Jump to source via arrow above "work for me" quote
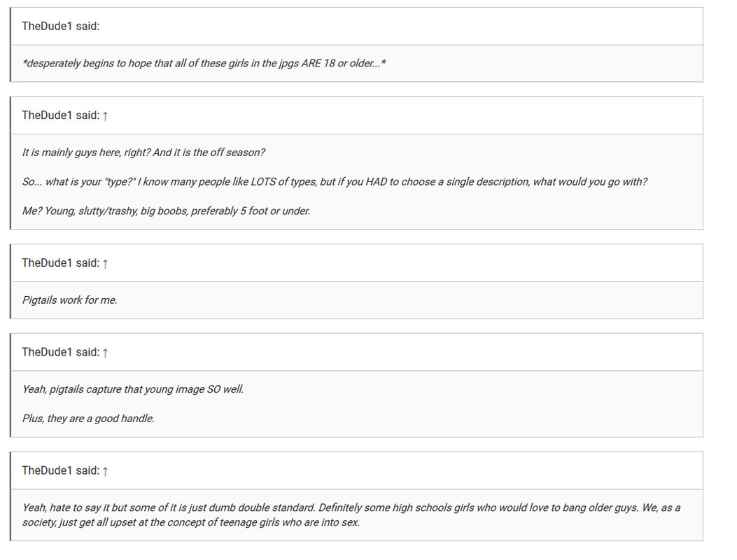 105,264
